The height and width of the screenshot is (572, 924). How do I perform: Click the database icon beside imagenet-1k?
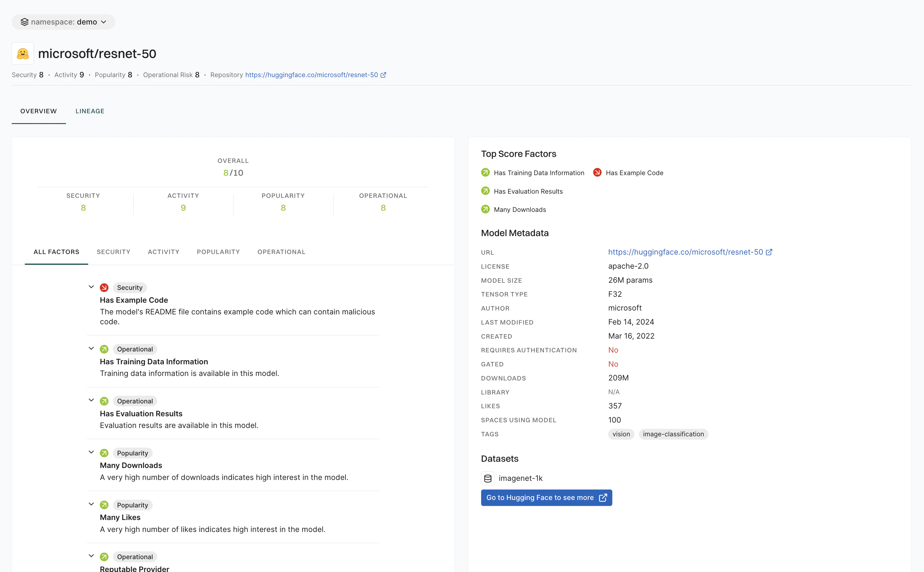tap(488, 478)
